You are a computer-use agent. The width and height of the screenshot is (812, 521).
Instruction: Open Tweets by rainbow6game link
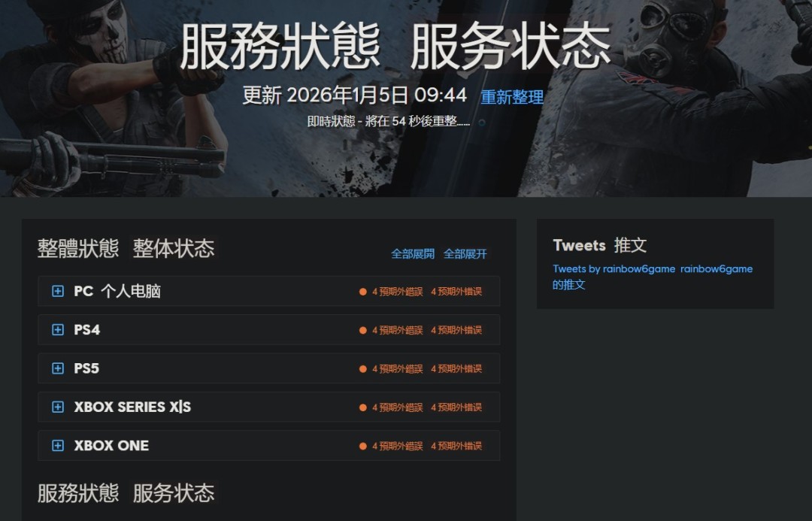click(x=614, y=269)
